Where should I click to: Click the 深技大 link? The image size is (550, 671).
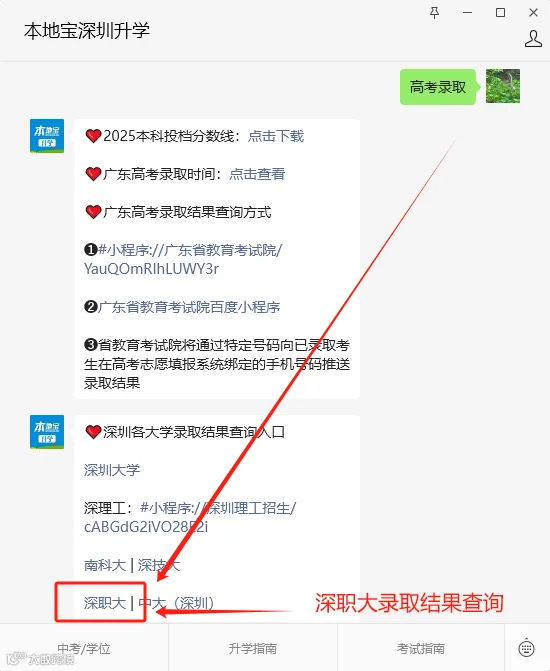(159, 565)
